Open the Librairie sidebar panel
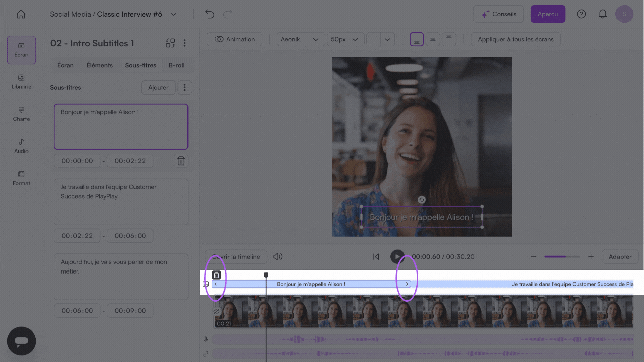The image size is (644, 362). tap(21, 82)
